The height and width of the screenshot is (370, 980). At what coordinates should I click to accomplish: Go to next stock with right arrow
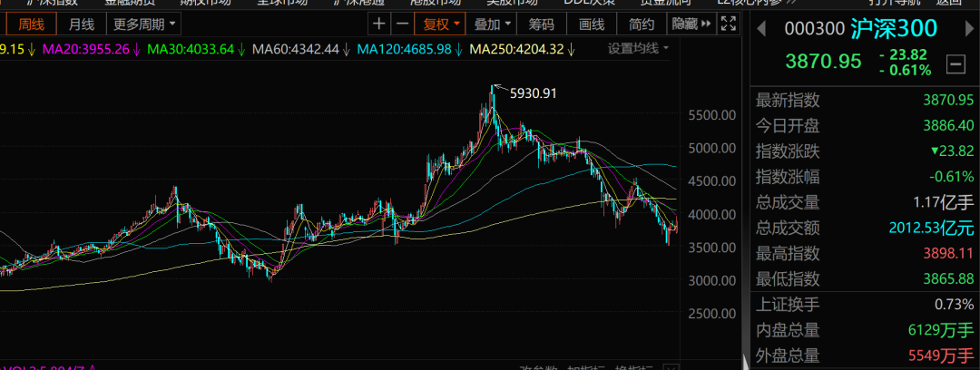pos(969,29)
